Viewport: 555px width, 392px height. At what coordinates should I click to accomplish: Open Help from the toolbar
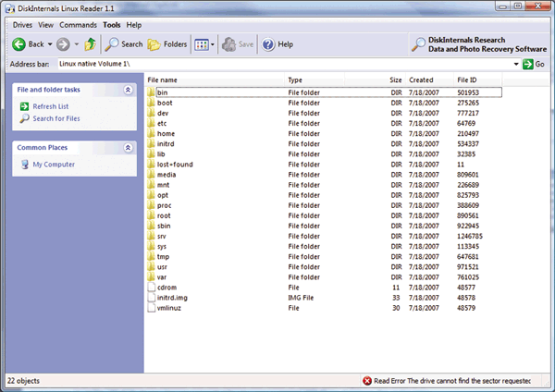pyautogui.click(x=277, y=44)
